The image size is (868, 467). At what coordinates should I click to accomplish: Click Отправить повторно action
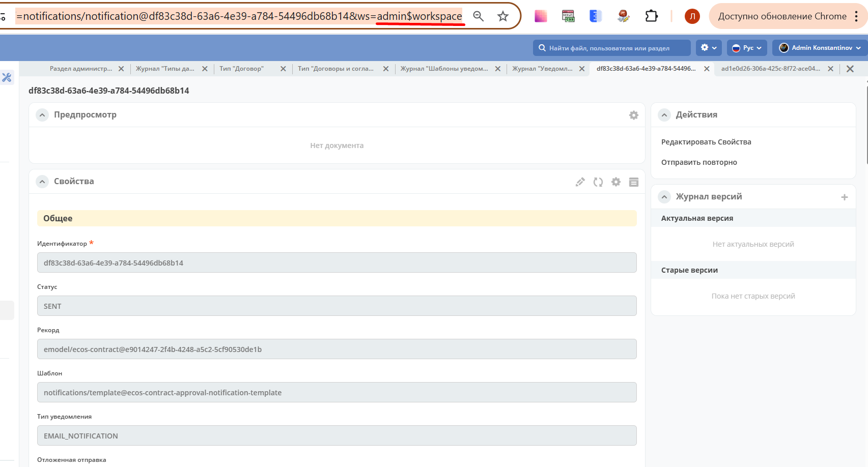(x=699, y=162)
